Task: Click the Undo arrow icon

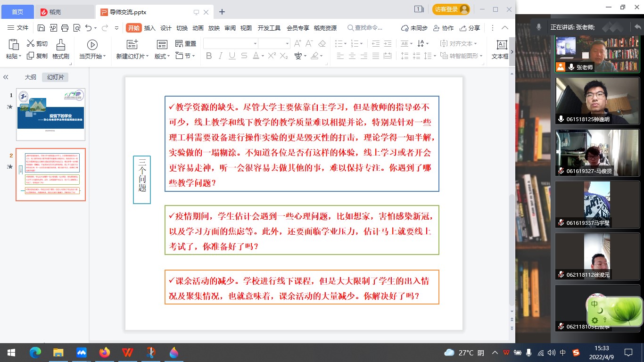Action: click(x=88, y=28)
